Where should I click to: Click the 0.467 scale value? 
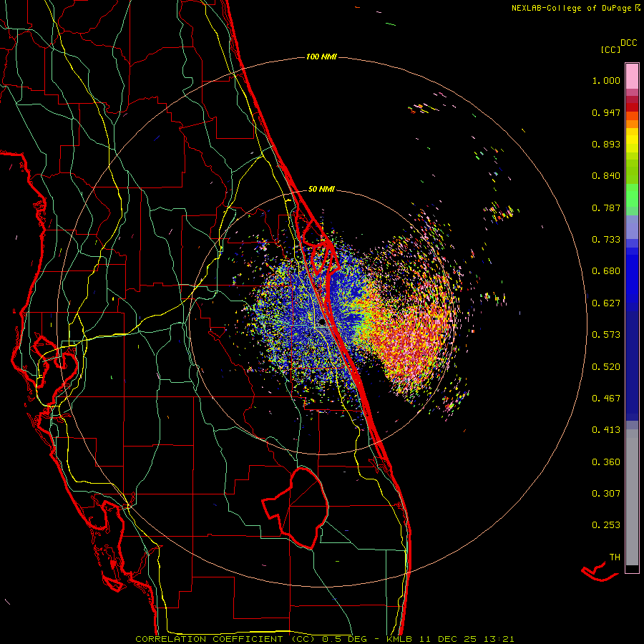[x=606, y=399]
